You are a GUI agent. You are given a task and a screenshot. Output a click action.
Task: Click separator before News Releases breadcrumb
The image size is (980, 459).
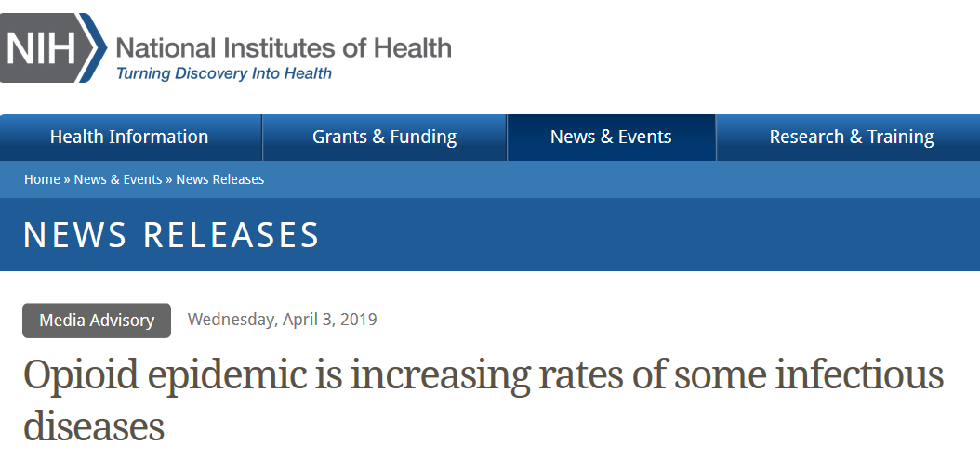pyautogui.click(x=169, y=179)
